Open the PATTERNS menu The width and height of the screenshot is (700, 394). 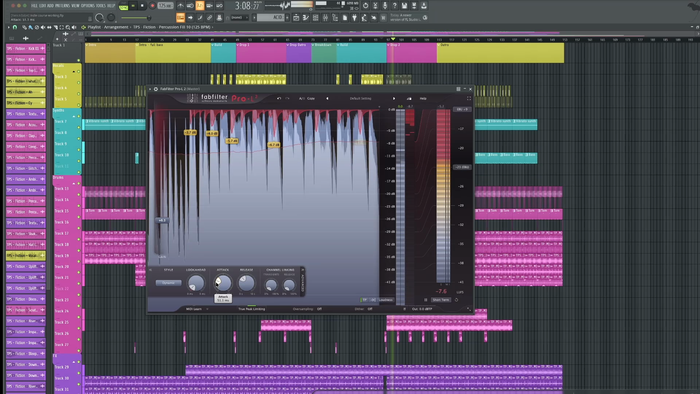62,6
